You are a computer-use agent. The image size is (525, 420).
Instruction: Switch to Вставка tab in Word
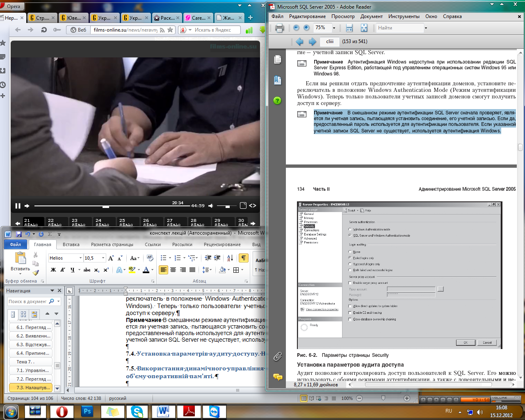tap(71, 244)
